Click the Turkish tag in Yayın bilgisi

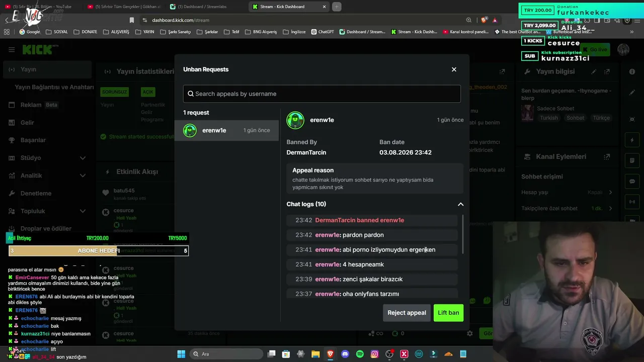pos(549,118)
